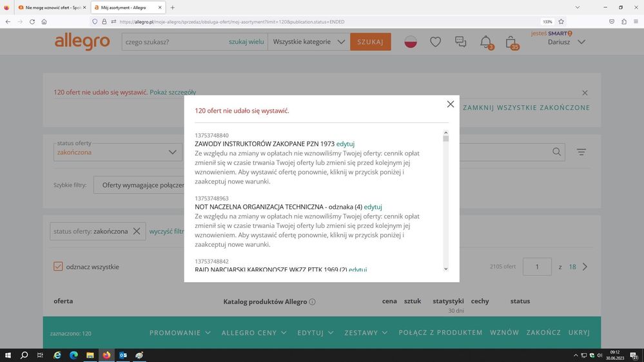This screenshot has width=644, height=362.
Task: Open Outlook from the Windows taskbar
Action: (122, 355)
